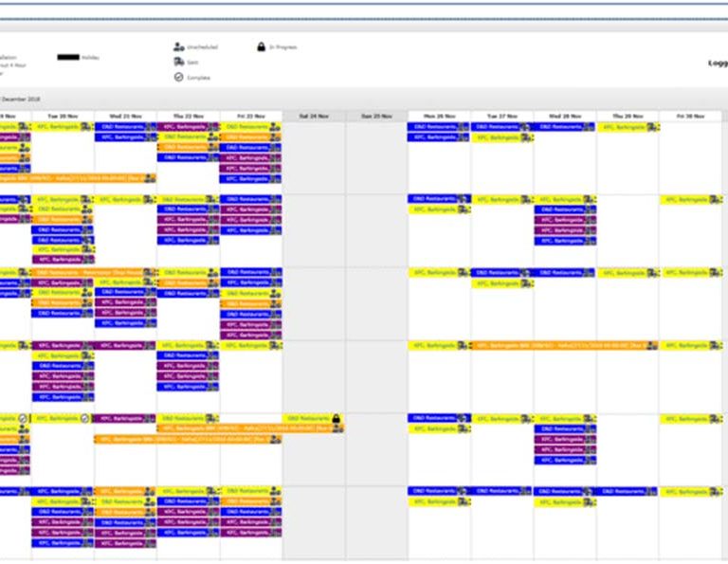
Task: Select the Thu 29 Nov column header
Action: point(628,116)
